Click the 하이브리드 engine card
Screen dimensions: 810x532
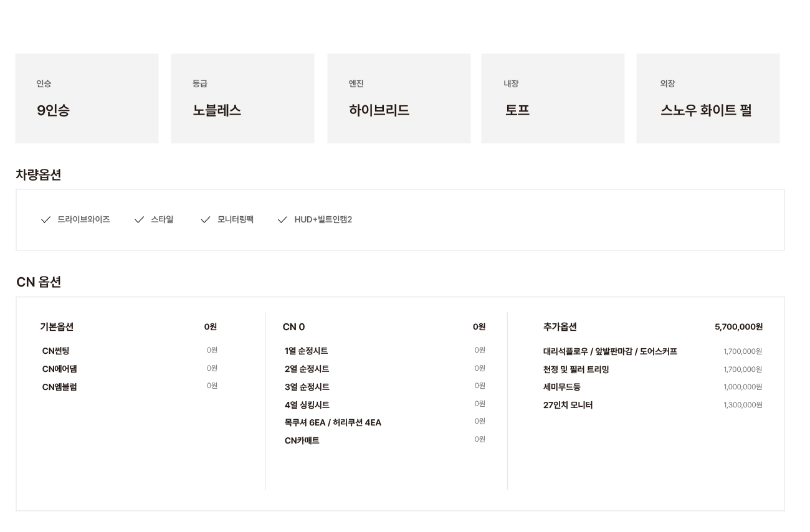[x=399, y=98]
